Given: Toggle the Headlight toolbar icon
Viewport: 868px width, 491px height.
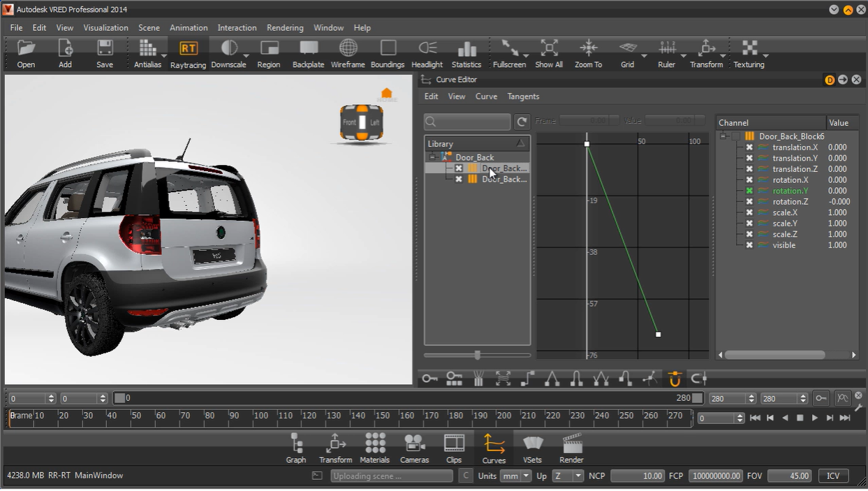Looking at the screenshot, I should pos(427,54).
